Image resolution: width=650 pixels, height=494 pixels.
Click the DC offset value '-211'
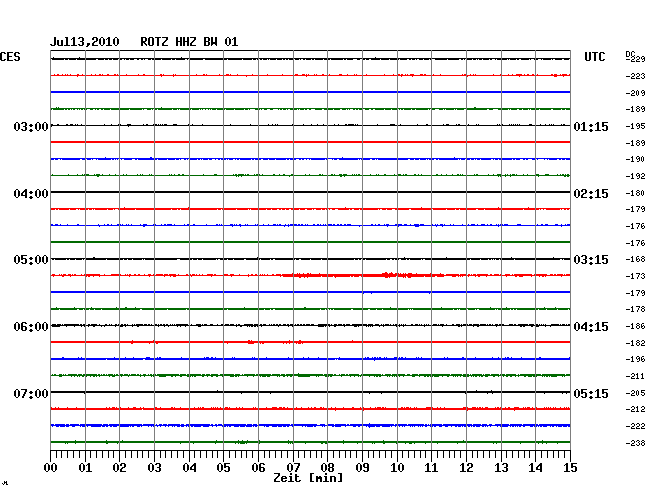635,376
